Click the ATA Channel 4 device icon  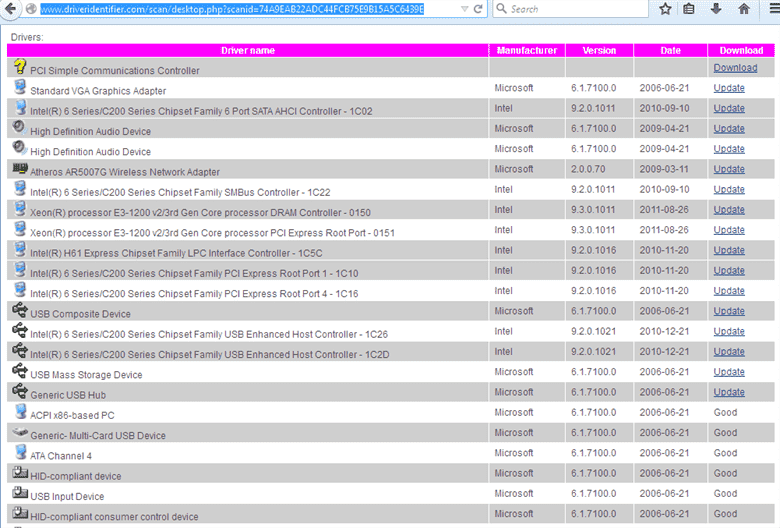click(x=20, y=452)
